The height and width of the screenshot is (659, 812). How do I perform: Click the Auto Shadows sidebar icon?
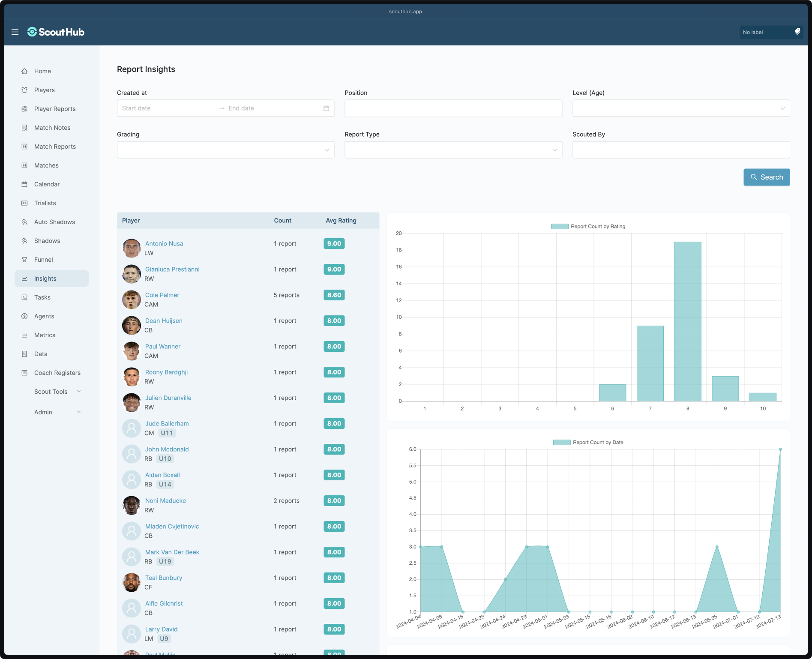pyautogui.click(x=24, y=222)
